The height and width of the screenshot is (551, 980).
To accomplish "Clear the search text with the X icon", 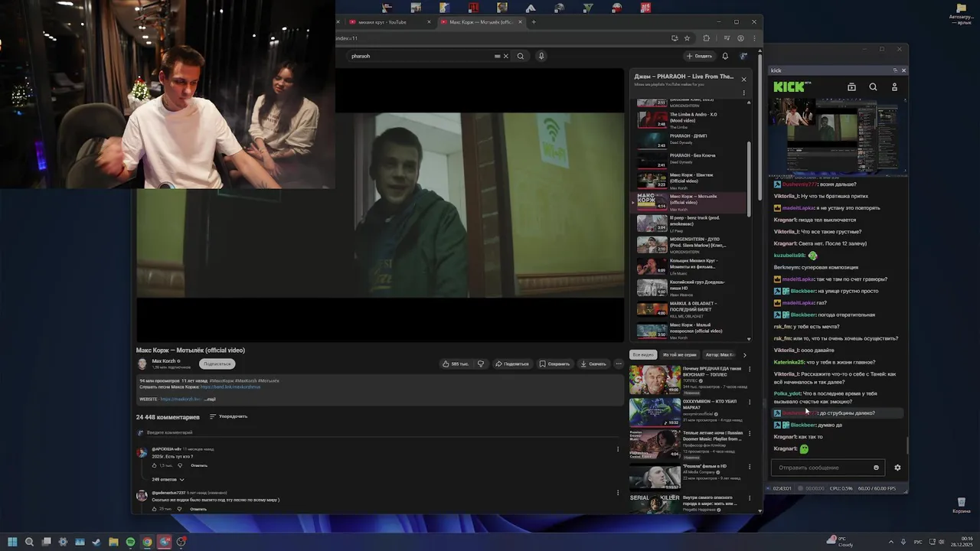I will pos(505,56).
